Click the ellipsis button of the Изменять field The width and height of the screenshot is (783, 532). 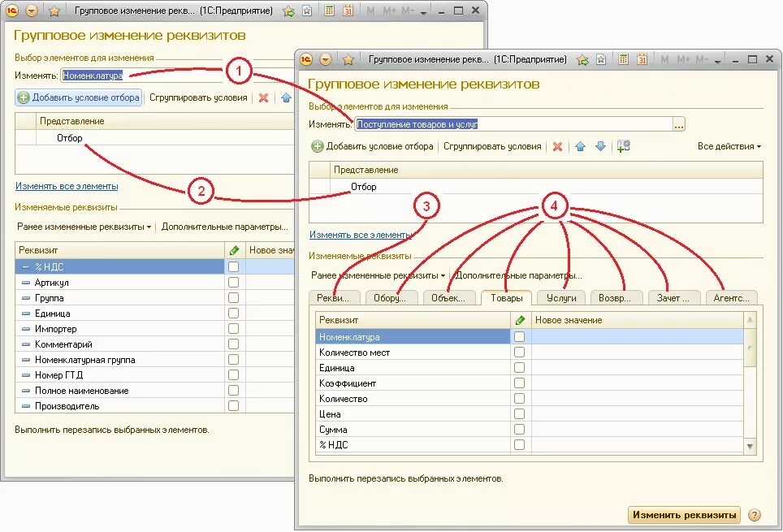tap(679, 124)
